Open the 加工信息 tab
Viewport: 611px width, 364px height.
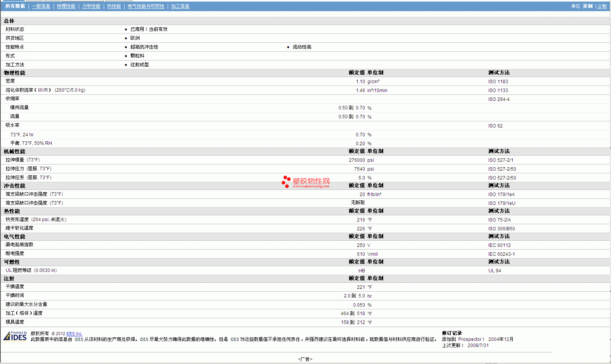180,6
